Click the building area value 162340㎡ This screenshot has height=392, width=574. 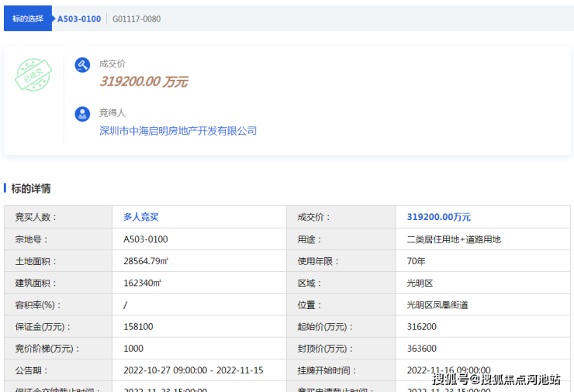pos(142,284)
